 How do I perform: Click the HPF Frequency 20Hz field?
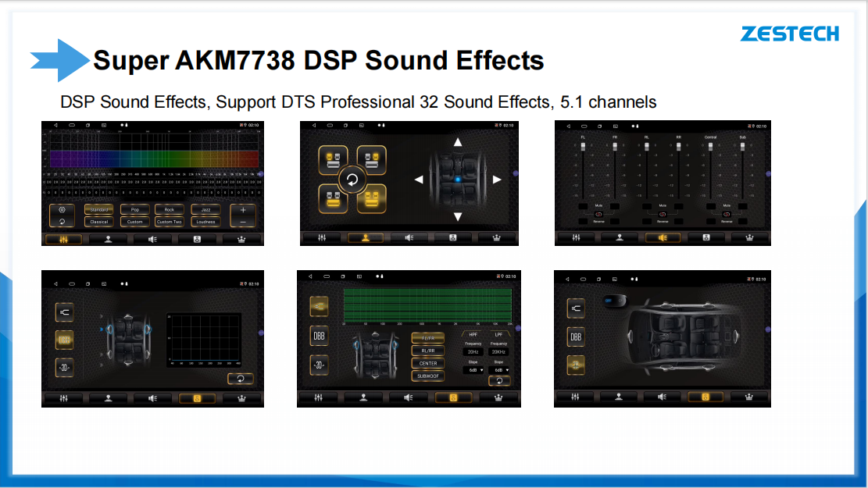(473, 351)
